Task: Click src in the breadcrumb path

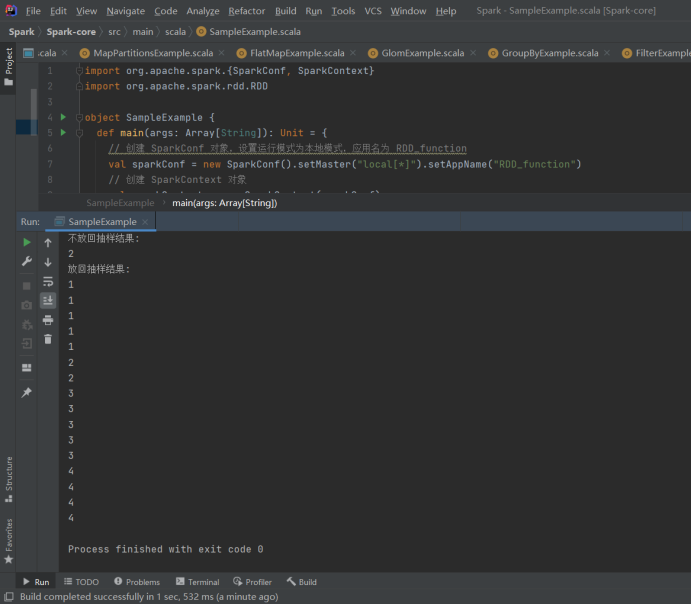Action: (x=114, y=32)
